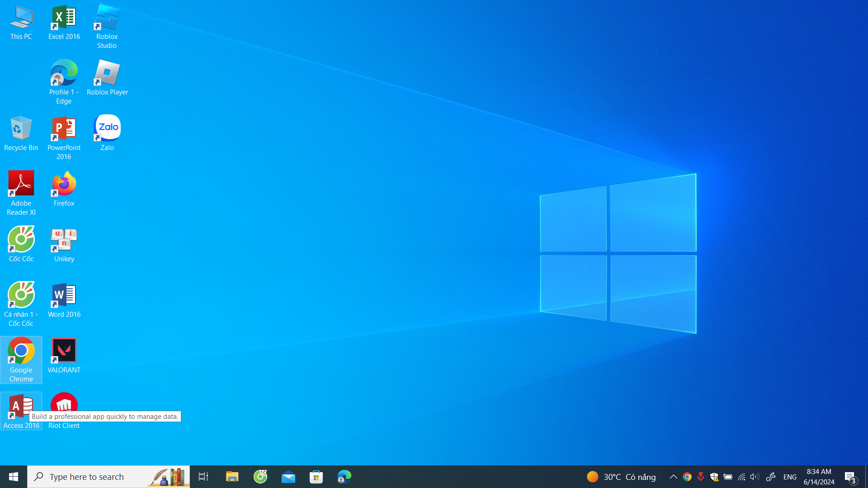The width and height of the screenshot is (868, 488).
Task: Open the notification Action Center
Action: [x=850, y=477]
